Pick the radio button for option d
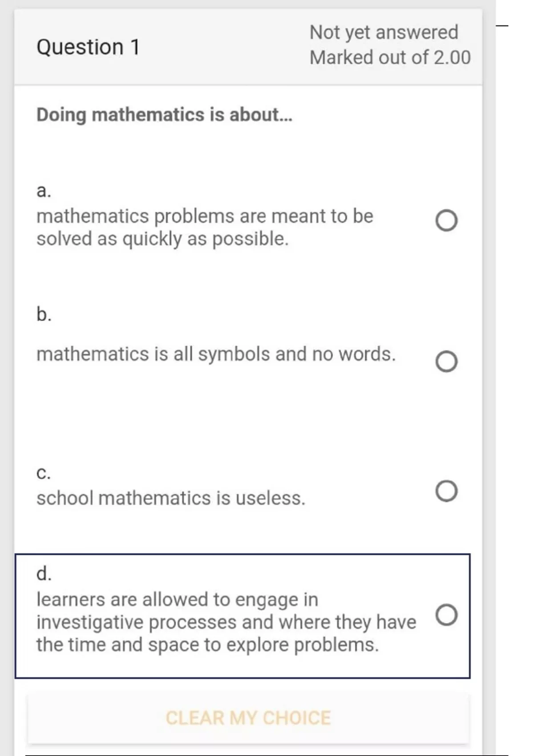Screen dimensions: 534x756 click(x=446, y=615)
